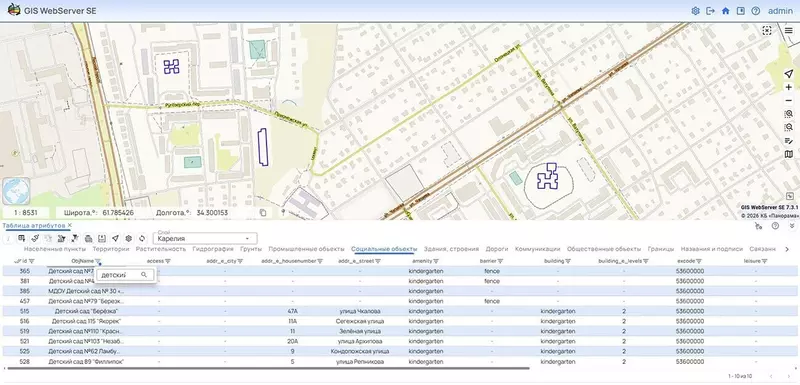The image size is (800, 385).
Task: Click the scale field 1 : 8531
Action: pyautogui.click(x=26, y=213)
